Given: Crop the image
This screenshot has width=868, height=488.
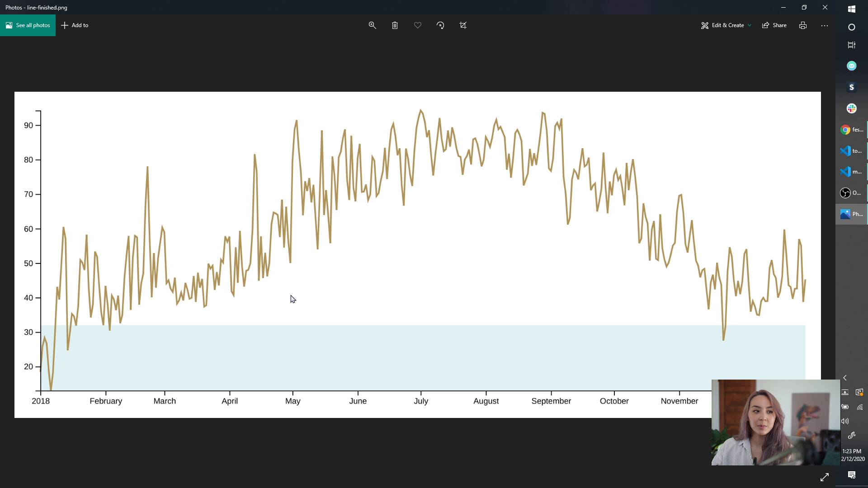Looking at the screenshot, I should [463, 25].
